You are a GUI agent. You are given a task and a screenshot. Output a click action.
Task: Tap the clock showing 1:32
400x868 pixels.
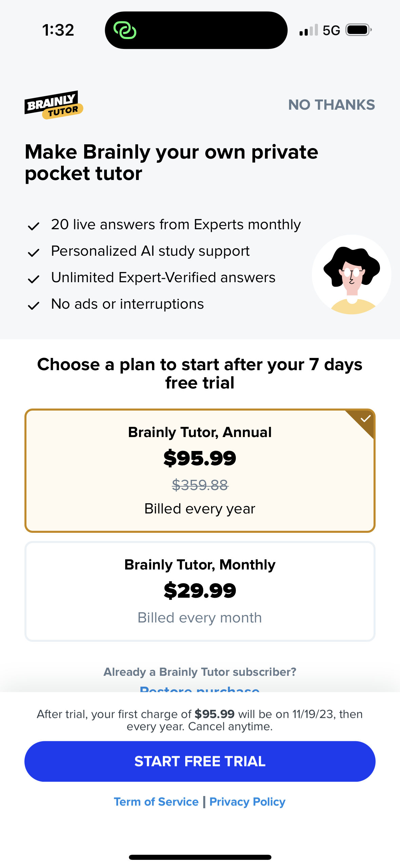[58, 30]
